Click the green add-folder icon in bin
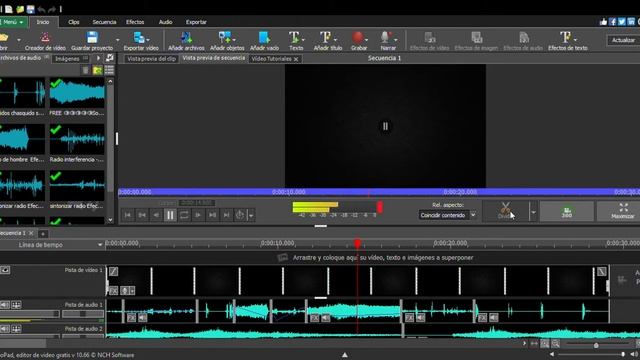This screenshot has width=640, height=360. coord(97,70)
